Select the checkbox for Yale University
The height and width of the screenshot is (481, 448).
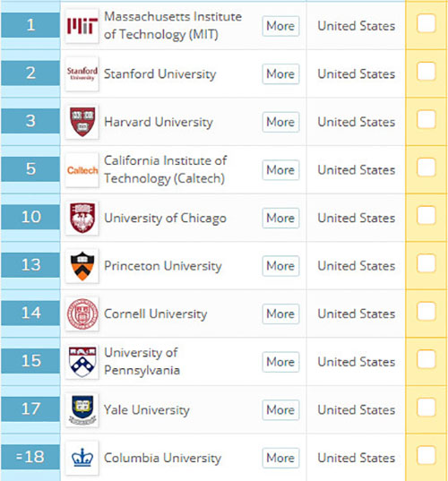426,408
